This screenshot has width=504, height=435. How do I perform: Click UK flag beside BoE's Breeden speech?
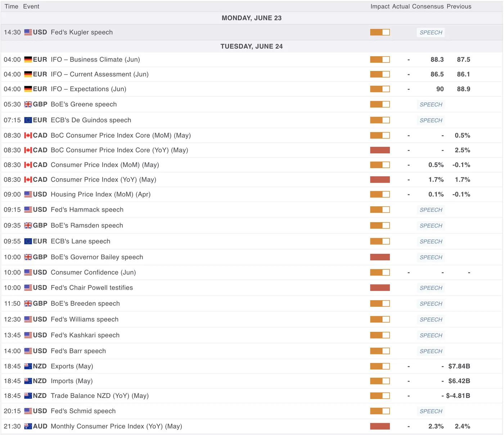28,304
